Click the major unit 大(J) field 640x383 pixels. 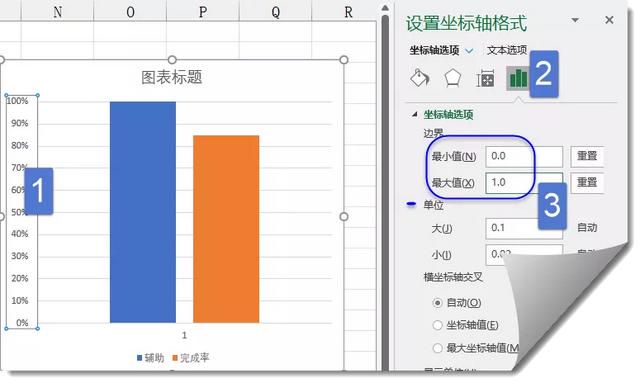point(524,228)
